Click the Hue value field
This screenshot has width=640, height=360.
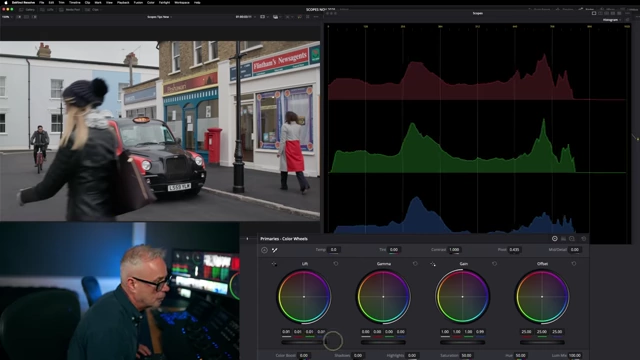(x=520, y=356)
